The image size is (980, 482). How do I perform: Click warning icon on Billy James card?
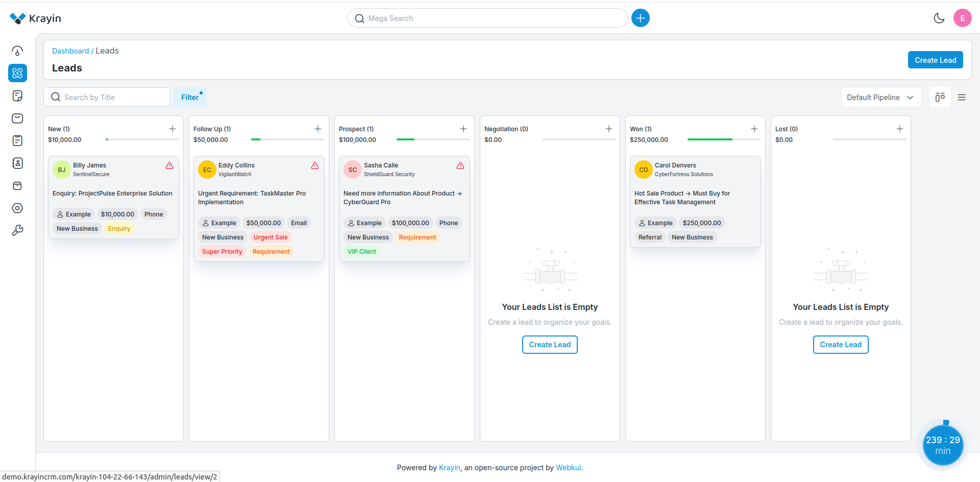pyautogui.click(x=169, y=165)
